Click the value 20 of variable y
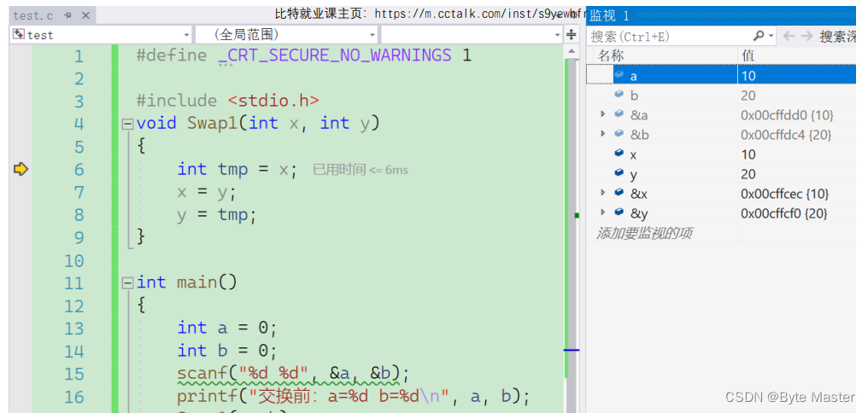 (x=748, y=175)
